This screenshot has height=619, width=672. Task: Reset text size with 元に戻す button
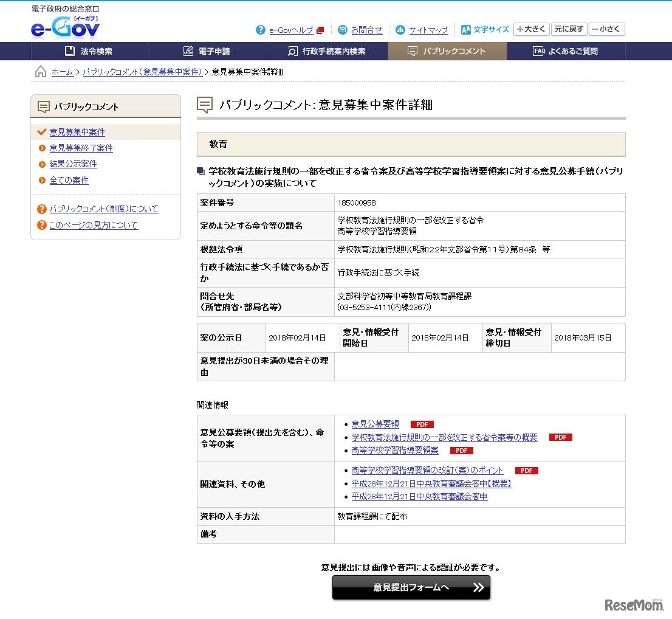[569, 29]
